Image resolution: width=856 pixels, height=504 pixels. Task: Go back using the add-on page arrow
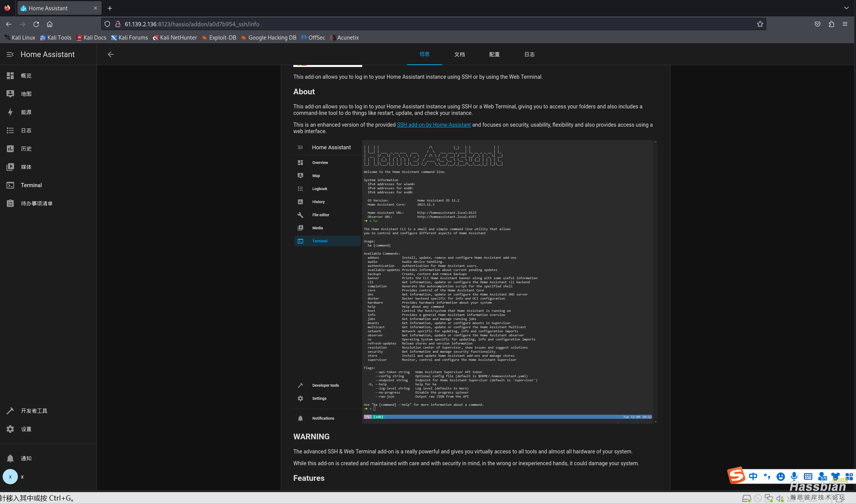click(x=111, y=54)
